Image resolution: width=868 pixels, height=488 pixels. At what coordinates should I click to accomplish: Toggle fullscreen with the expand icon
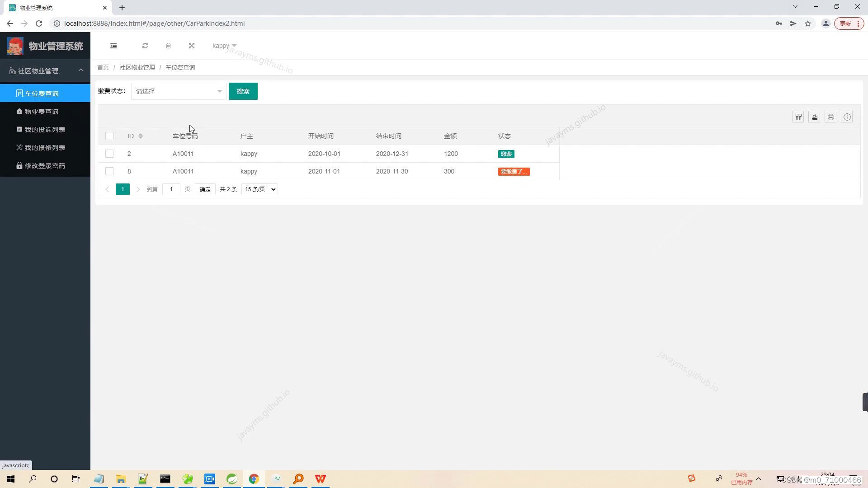(x=192, y=46)
